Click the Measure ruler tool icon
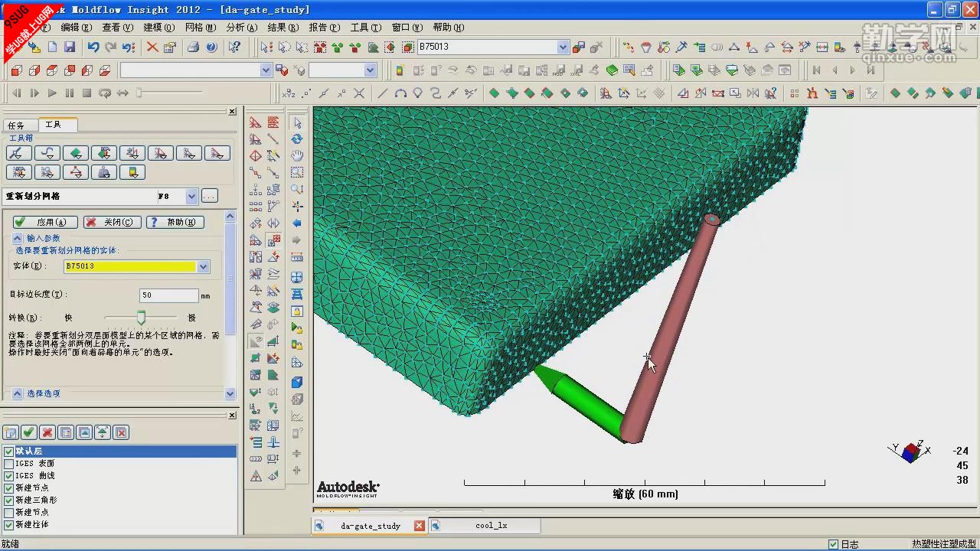Screen dimensions: 980x551 click(x=297, y=258)
